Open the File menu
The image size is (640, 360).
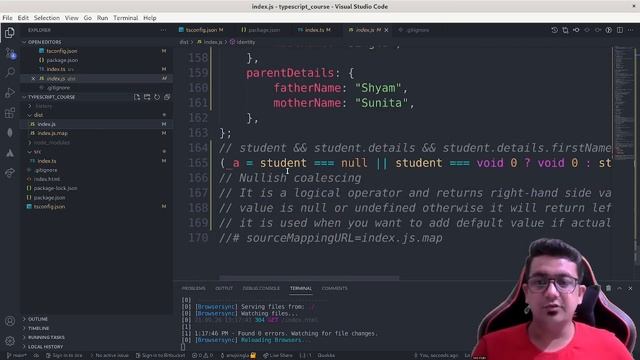coord(7,18)
